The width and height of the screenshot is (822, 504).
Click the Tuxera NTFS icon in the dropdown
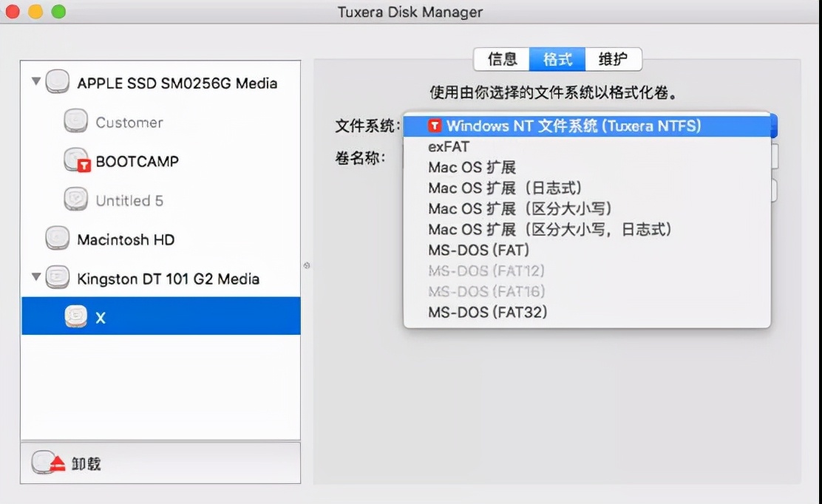click(x=434, y=126)
